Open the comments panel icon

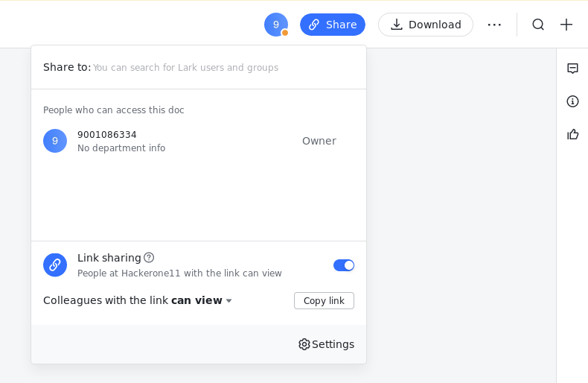click(x=572, y=69)
